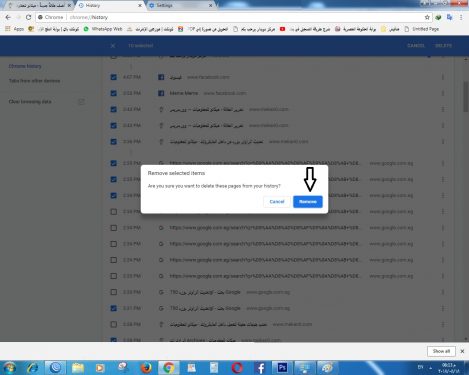Open Windows Media Player from the taskbar
Image resolution: width=469 pixels, height=375 pixels.
click(100, 368)
